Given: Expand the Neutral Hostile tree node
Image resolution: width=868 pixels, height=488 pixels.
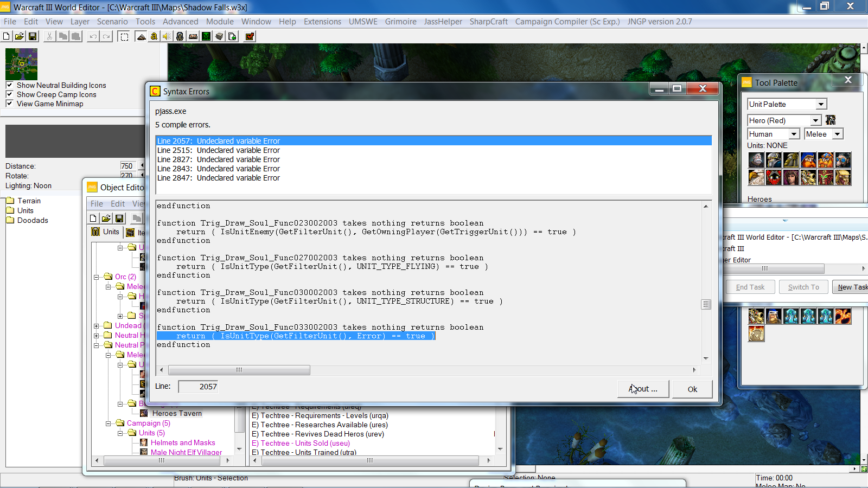Looking at the screenshot, I should (97, 336).
